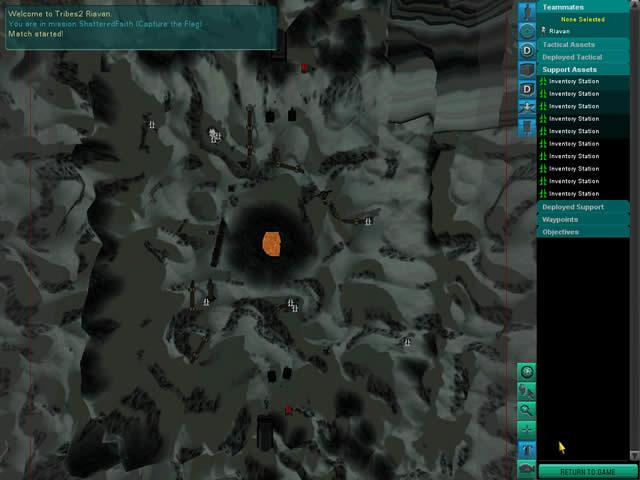
Task: Expand the Waypoints section
Action: coord(583,219)
